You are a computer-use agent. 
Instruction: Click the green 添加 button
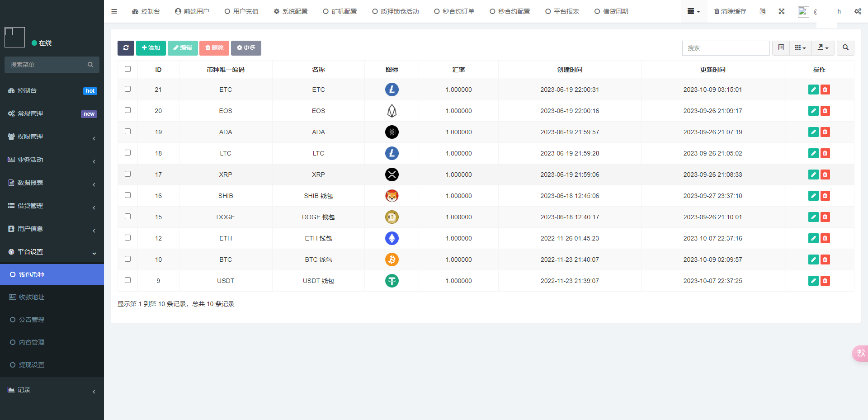pos(151,48)
